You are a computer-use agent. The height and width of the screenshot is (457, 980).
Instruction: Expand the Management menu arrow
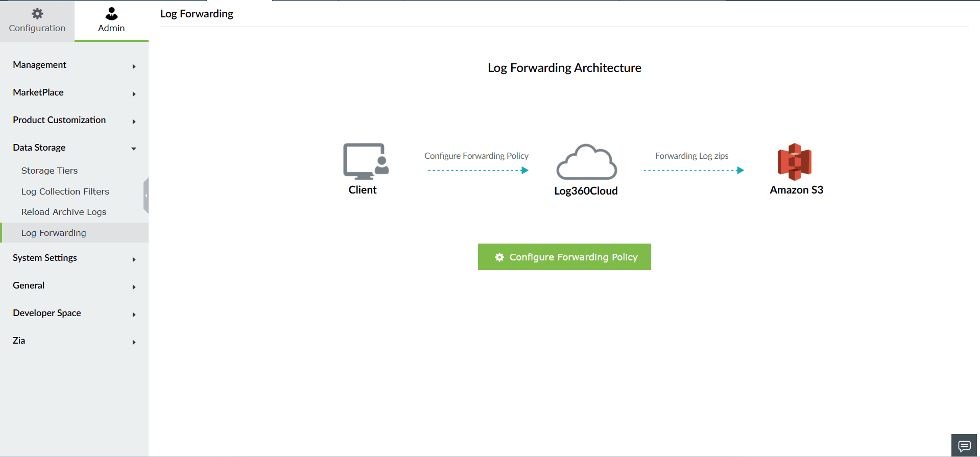pyautogui.click(x=134, y=66)
